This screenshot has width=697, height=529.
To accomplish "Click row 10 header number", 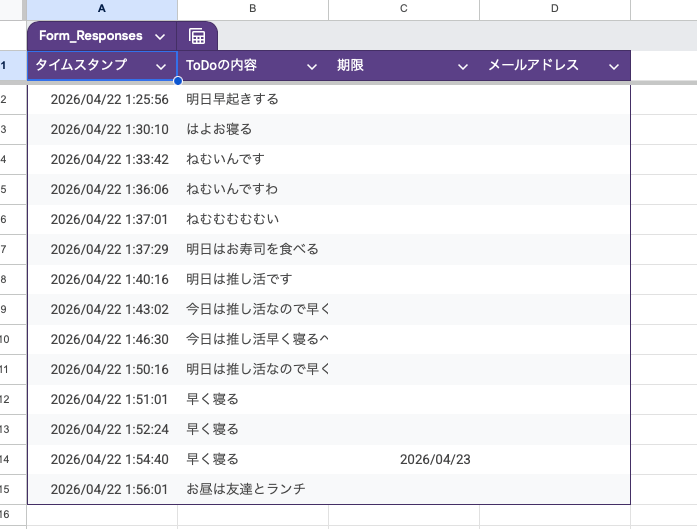I will 5,339.
